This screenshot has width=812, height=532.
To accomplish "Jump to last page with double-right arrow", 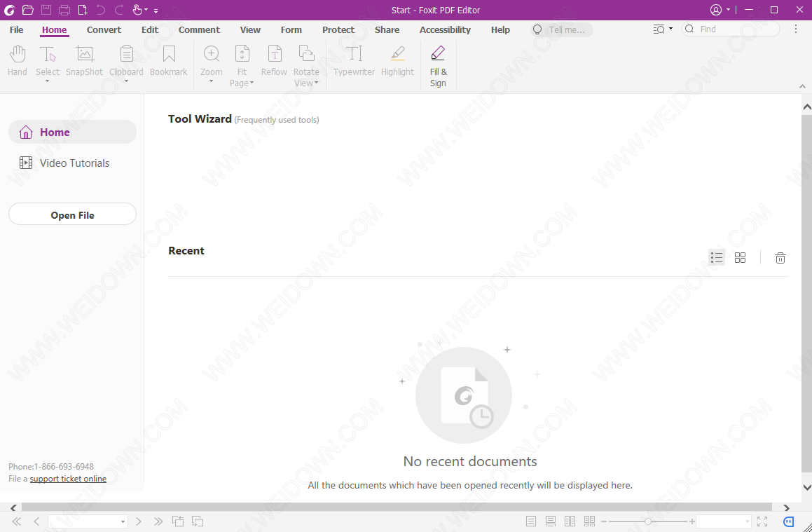I will (158, 521).
